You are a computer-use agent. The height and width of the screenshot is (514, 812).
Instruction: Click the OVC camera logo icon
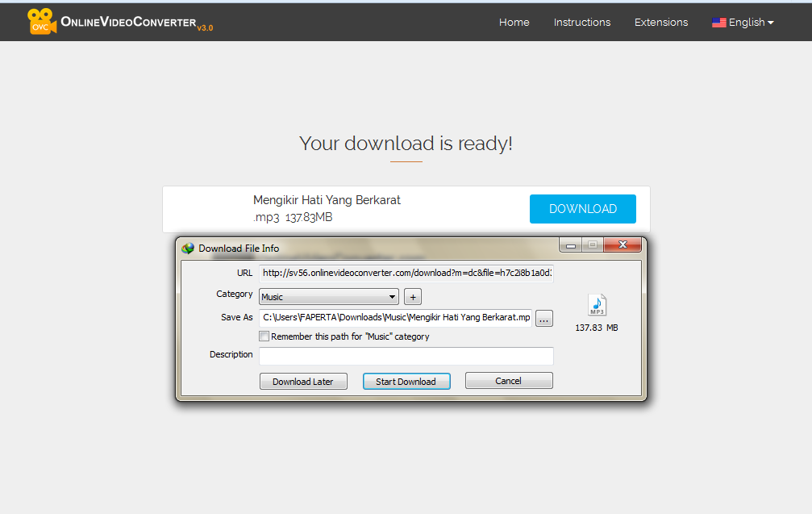tap(41, 21)
